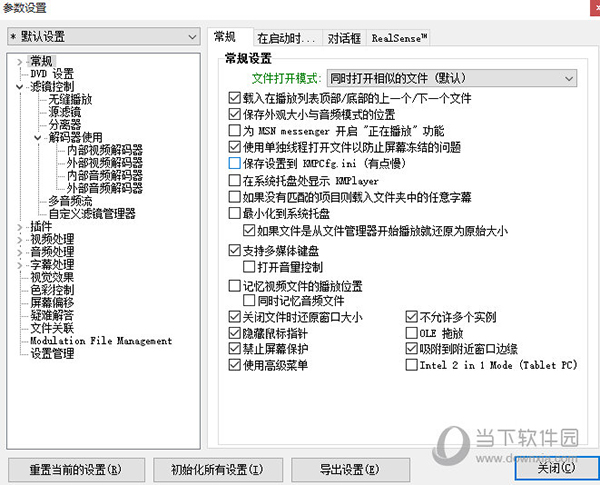Enable 保存设置到 KMPCfg.ini checkbox
This screenshot has height=485, width=600.
point(234,163)
